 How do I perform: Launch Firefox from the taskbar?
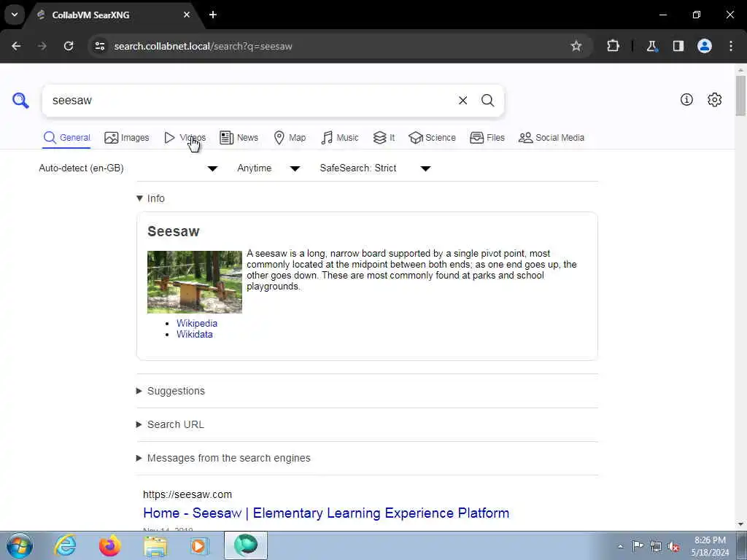pyautogui.click(x=110, y=545)
